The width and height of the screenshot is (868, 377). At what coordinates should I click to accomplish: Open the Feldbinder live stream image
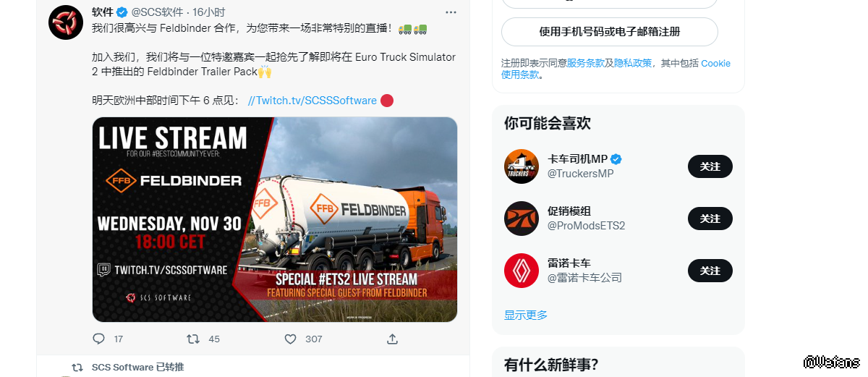tap(275, 219)
